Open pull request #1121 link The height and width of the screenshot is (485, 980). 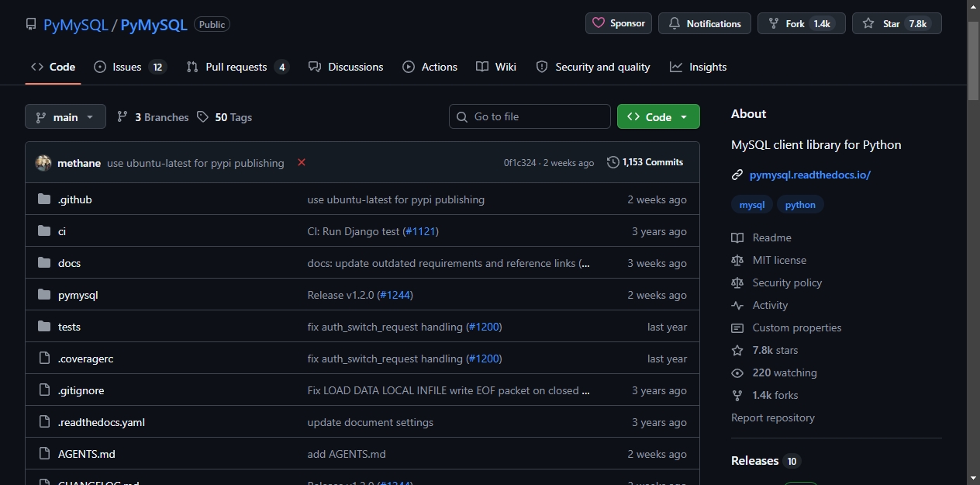click(x=421, y=231)
